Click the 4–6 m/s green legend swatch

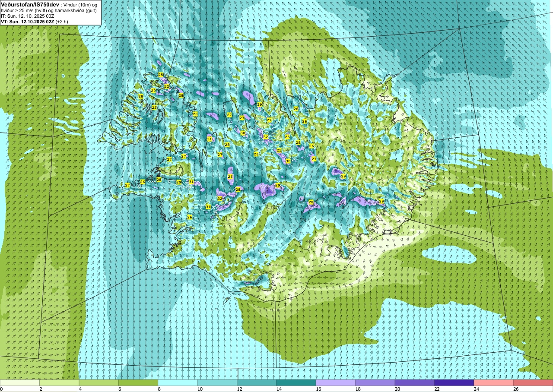point(99,383)
